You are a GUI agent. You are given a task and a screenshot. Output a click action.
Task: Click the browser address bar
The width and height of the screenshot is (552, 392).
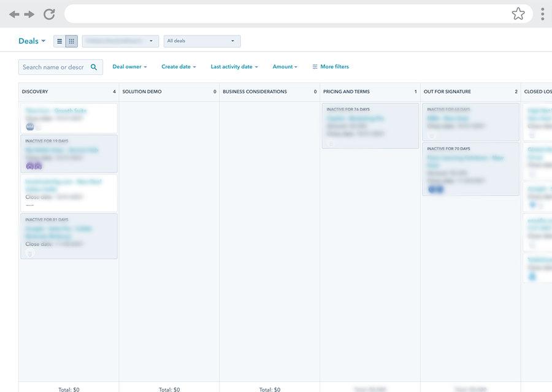[299, 13]
